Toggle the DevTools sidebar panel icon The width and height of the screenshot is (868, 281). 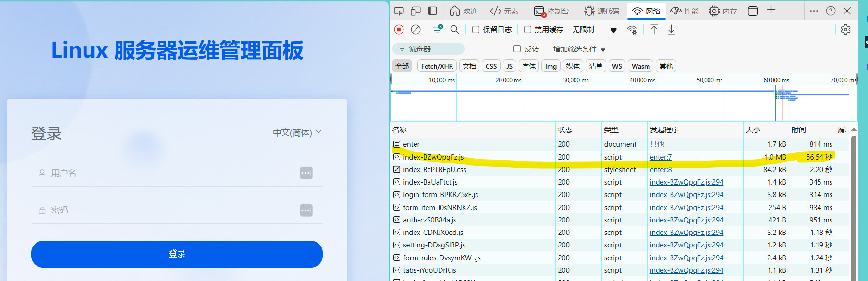(433, 11)
